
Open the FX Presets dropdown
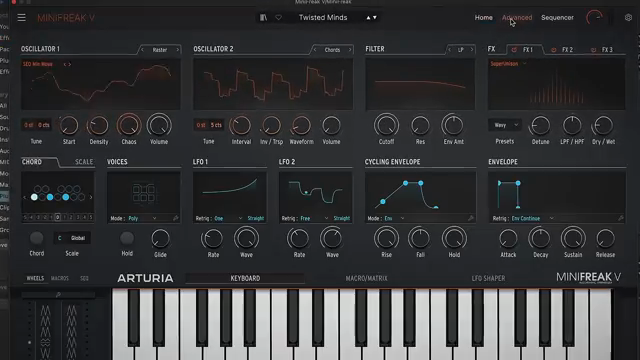504,125
